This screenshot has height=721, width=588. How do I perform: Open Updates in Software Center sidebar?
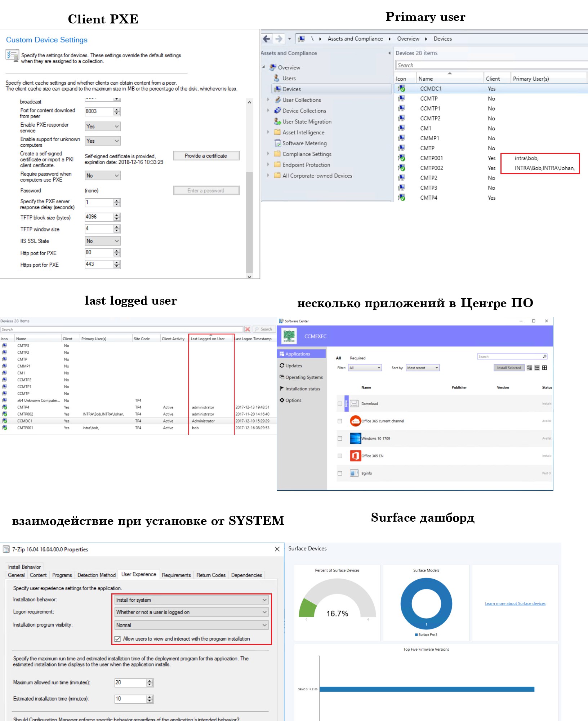[x=294, y=366]
